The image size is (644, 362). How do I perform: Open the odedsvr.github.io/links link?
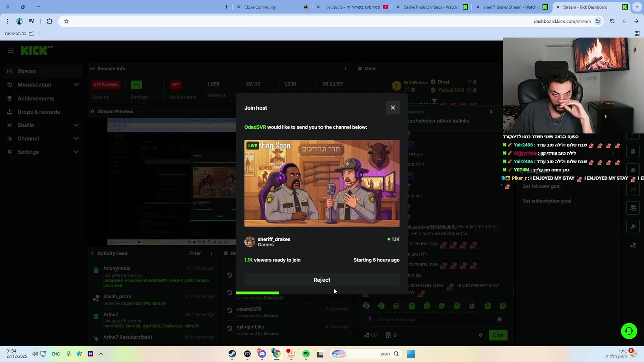pyautogui.click(x=438, y=121)
